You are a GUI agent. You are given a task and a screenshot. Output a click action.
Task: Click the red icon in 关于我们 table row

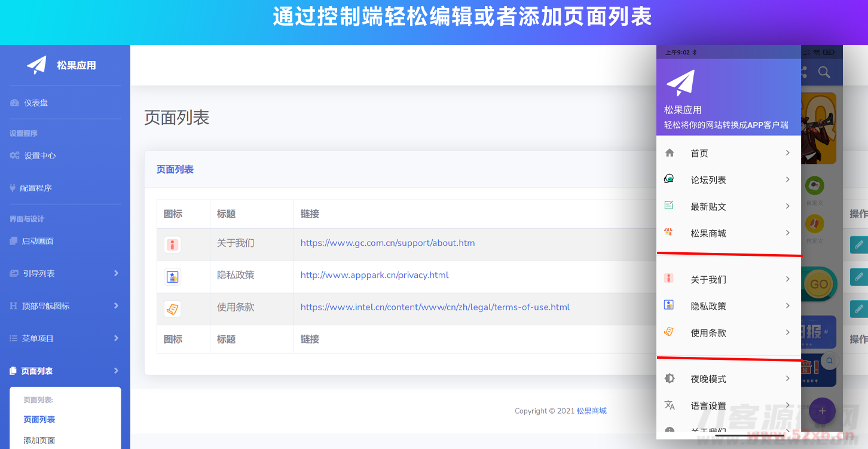(x=172, y=245)
